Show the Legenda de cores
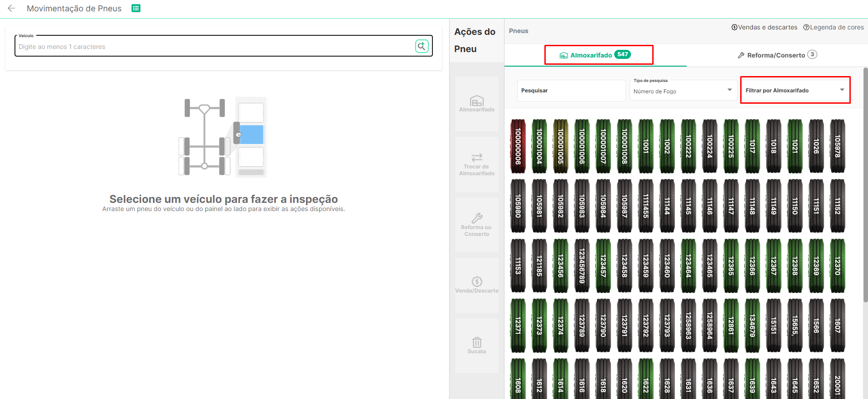This screenshot has width=868, height=399. point(833,27)
